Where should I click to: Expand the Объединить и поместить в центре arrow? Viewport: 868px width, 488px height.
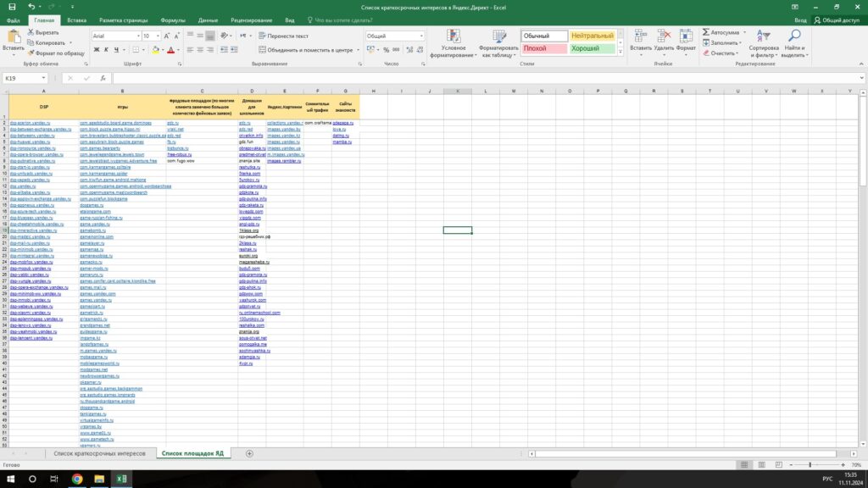click(x=359, y=50)
